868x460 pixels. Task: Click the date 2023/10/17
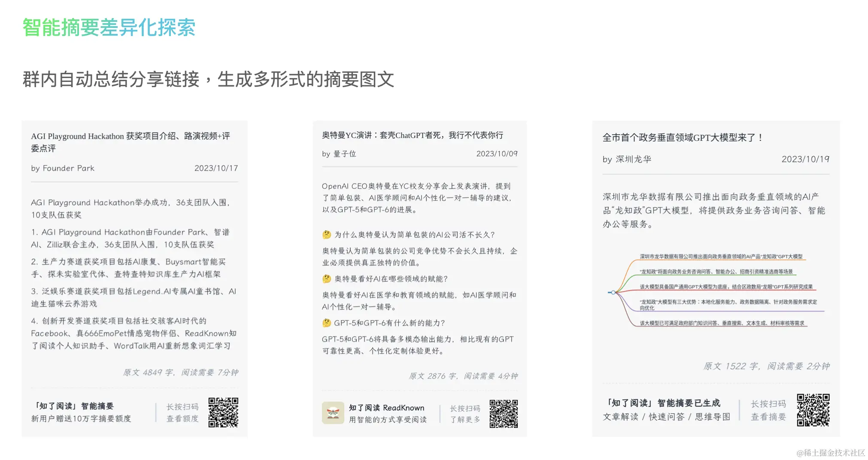(216, 168)
